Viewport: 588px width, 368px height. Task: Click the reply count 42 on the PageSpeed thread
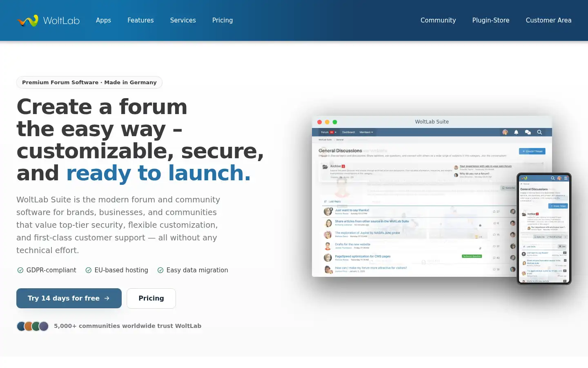click(496, 258)
